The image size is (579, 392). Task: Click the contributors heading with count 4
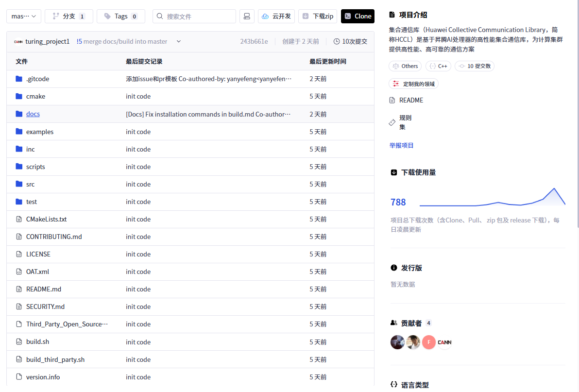[411, 324]
